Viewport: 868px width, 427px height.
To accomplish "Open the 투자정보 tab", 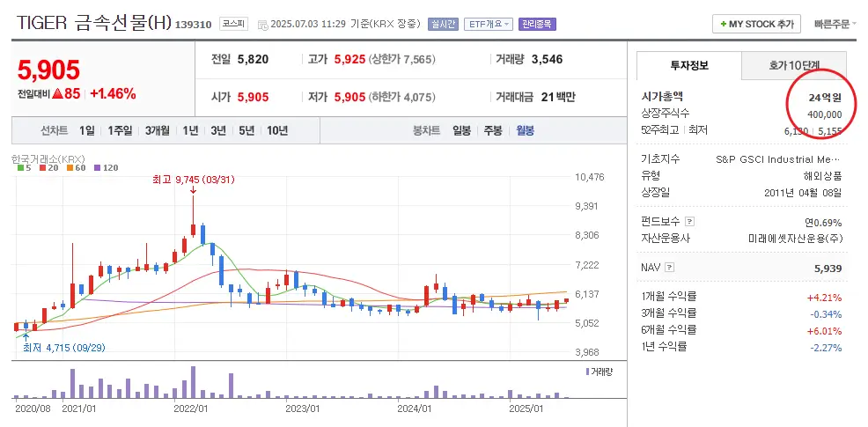I will click(688, 65).
